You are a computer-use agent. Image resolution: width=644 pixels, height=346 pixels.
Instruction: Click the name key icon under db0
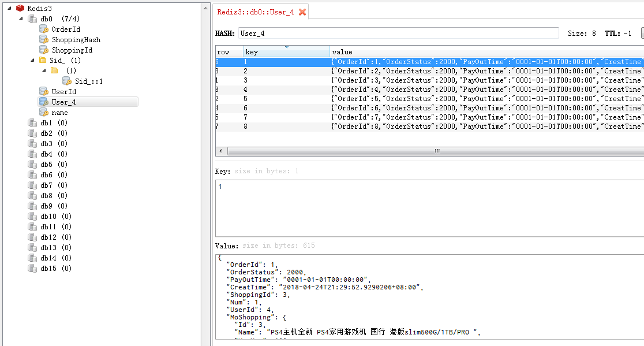point(43,112)
